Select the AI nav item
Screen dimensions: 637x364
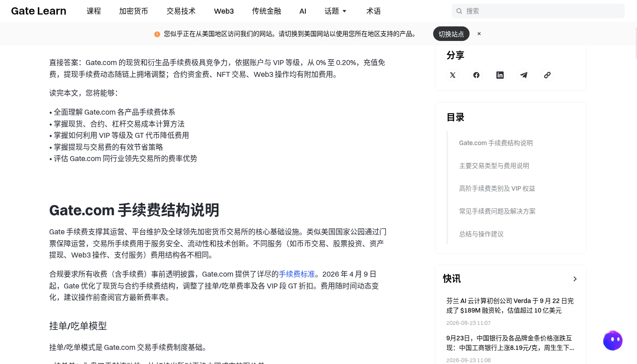tap(303, 11)
